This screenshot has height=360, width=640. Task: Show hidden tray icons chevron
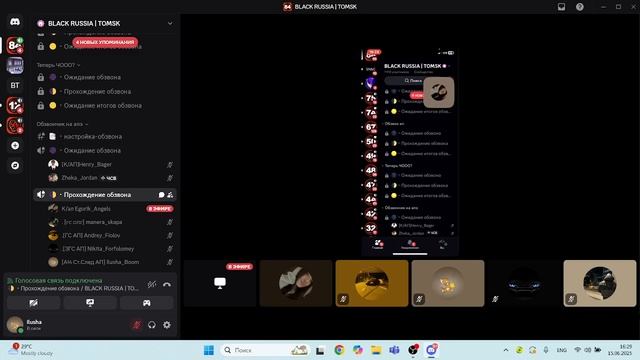(x=506, y=350)
